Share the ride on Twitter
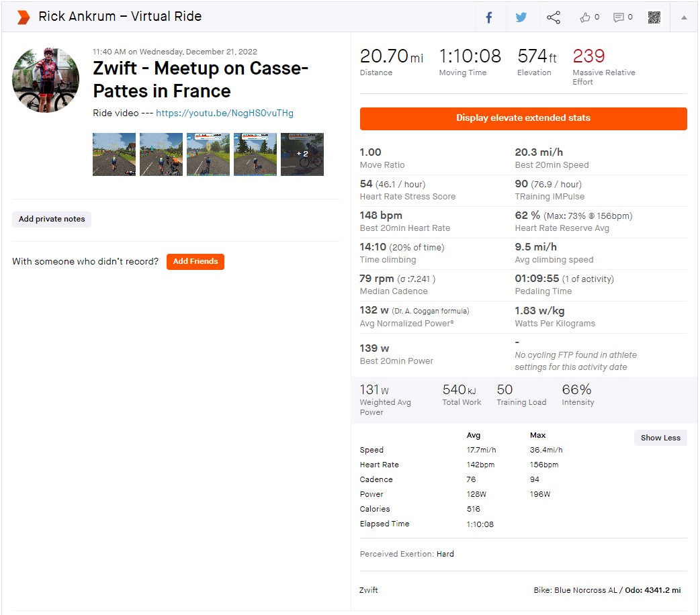This screenshot has height=615, width=700. pos(521,17)
